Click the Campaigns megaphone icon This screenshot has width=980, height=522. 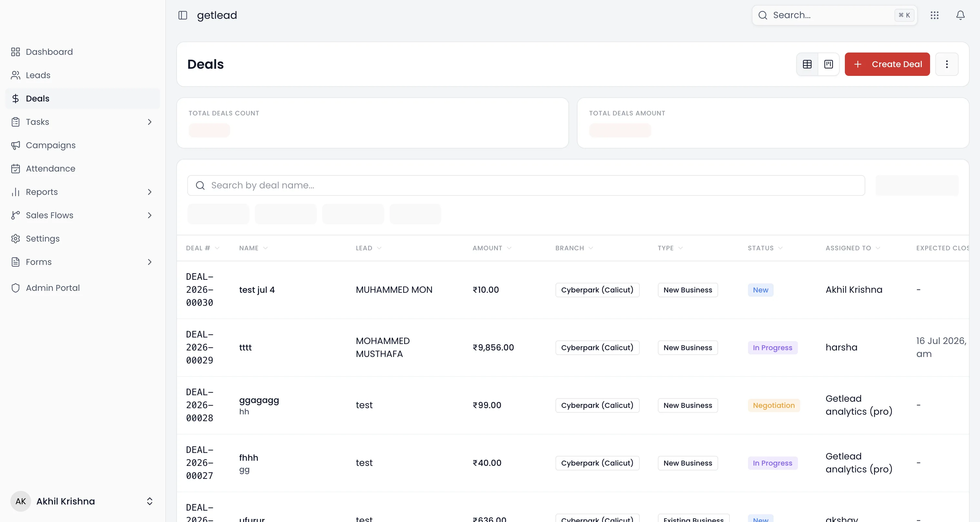(x=15, y=145)
